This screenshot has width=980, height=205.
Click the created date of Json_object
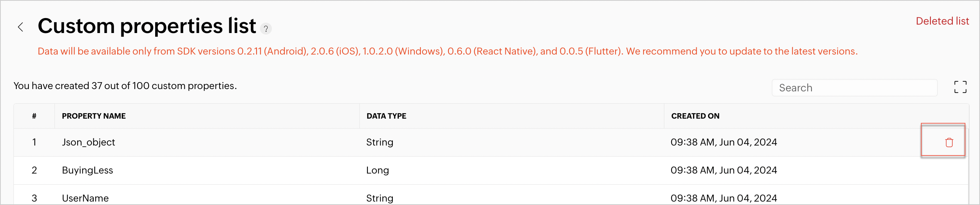coord(723,142)
